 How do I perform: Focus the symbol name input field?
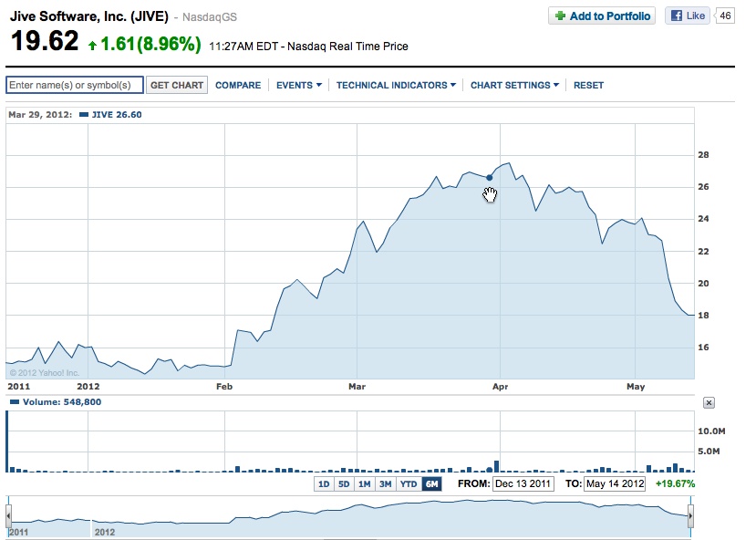click(x=75, y=85)
